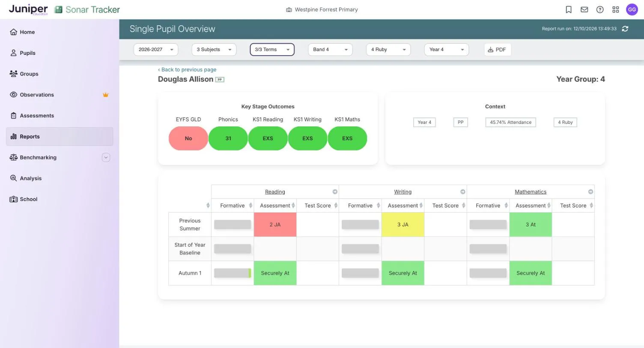Viewport: 644px width, 348px height.
Task: Expand the Benchmarking submenu chevron
Action: point(106,157)
